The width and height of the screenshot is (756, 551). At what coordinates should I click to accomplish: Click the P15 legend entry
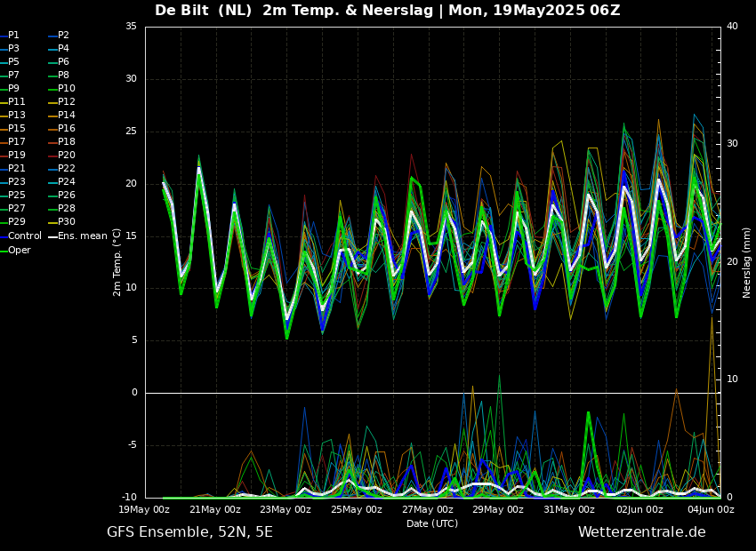point(16,129)
